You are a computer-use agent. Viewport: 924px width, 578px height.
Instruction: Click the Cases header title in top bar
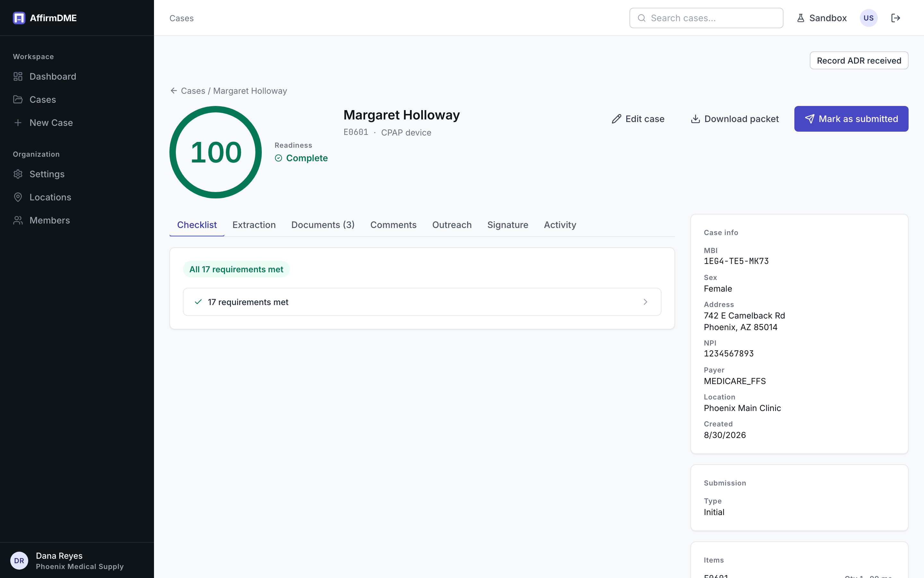[181, 18]
